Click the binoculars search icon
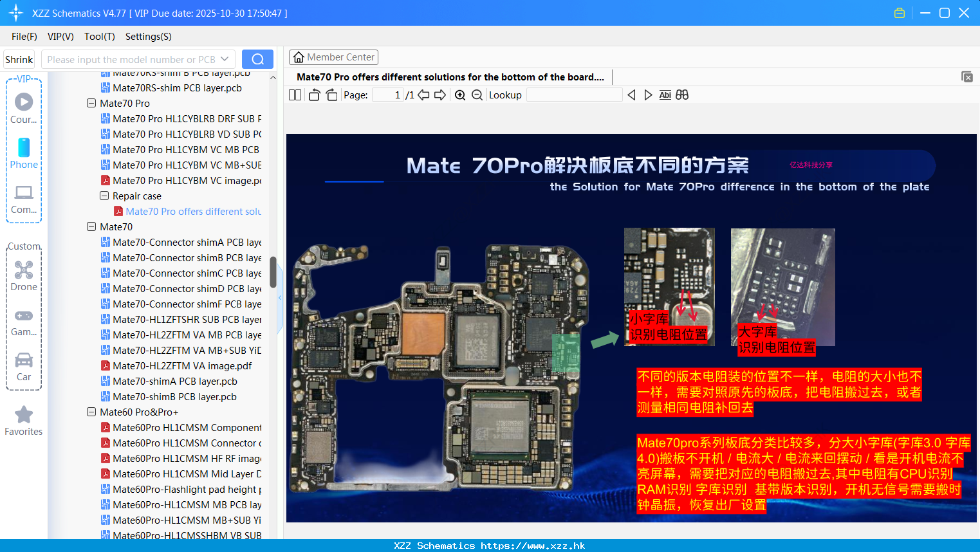The image size is (980, 552). [682, 95]
